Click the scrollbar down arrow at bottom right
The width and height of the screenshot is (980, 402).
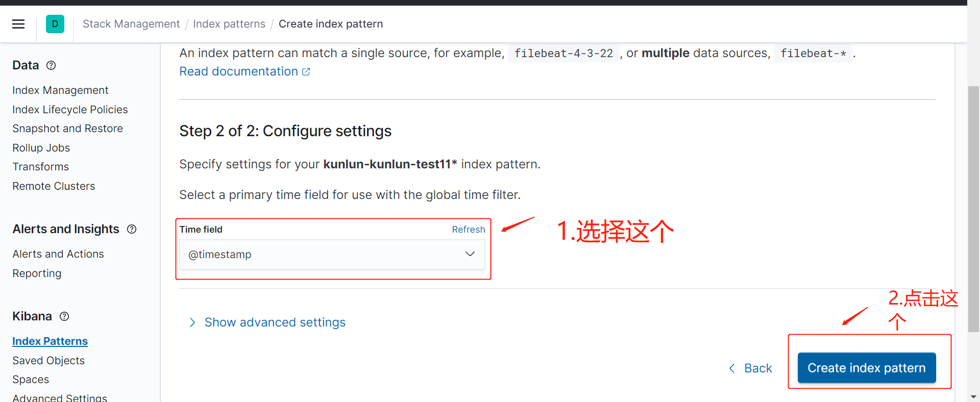click(x=973, y=396)
